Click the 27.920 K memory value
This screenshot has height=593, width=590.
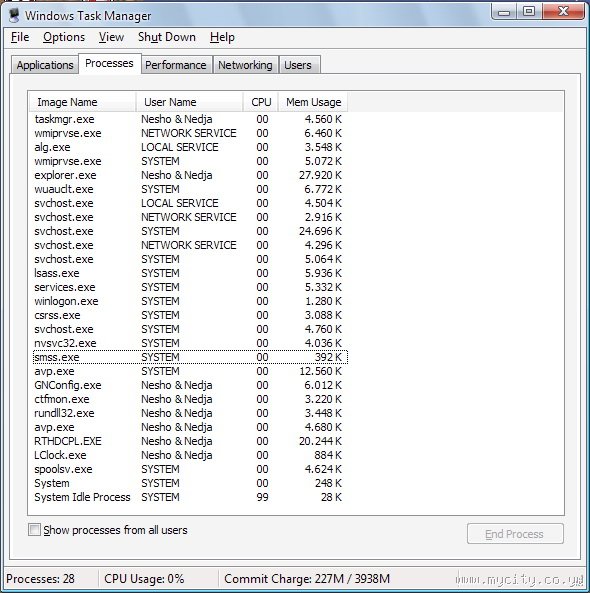pos(320,175)
